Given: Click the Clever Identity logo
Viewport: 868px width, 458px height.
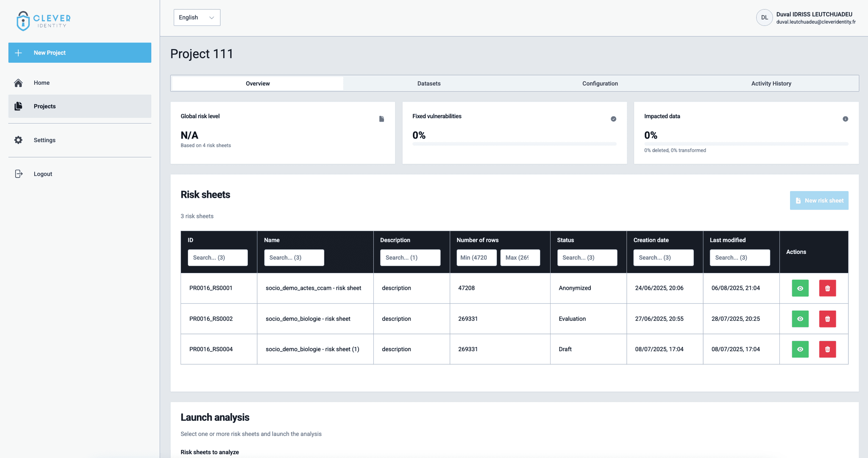Looking at the screenshot, I should click(x=44, y=20).
